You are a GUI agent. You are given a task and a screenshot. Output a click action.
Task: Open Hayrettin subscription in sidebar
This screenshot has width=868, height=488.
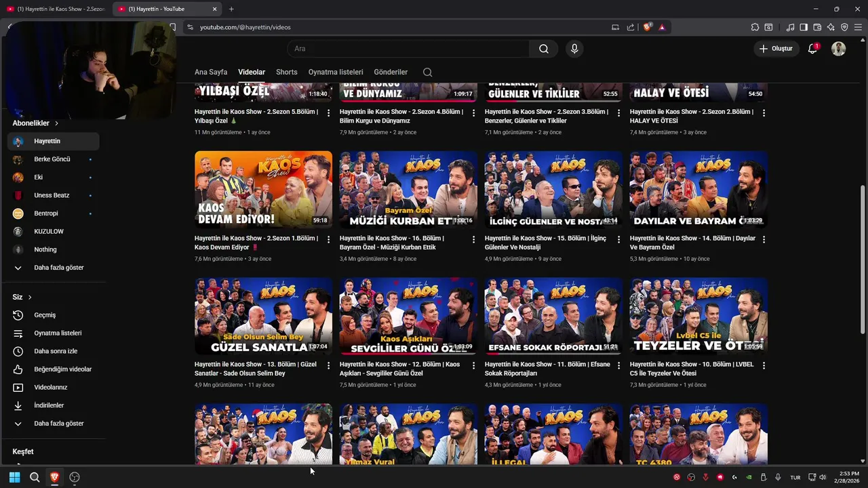tap(53, 141)
